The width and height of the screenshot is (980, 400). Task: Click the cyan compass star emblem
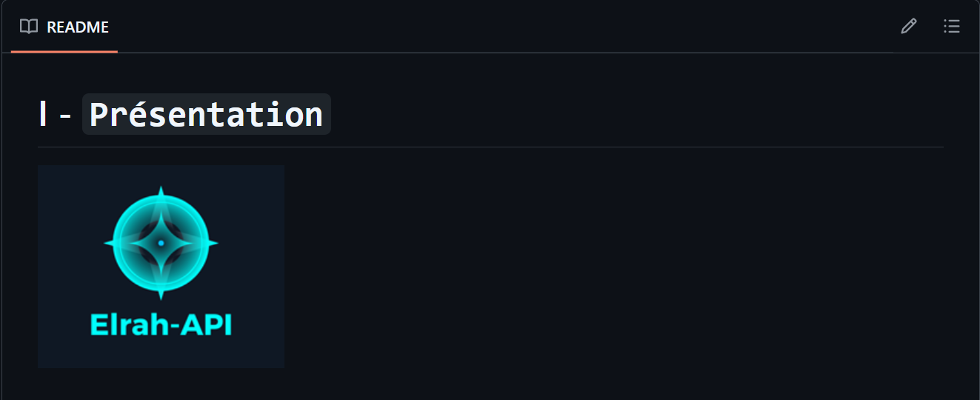click(x=161, y=243)
